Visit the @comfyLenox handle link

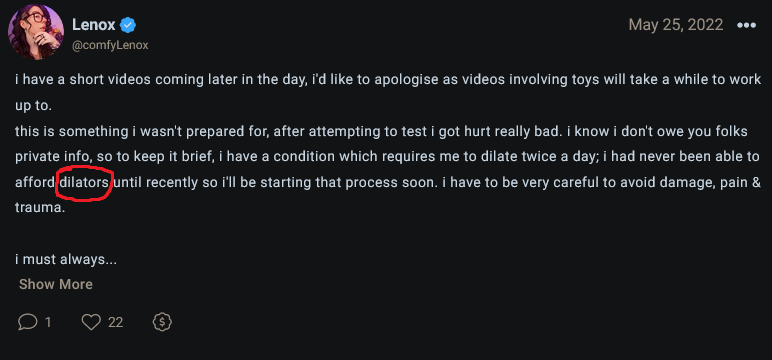(110, 46)
